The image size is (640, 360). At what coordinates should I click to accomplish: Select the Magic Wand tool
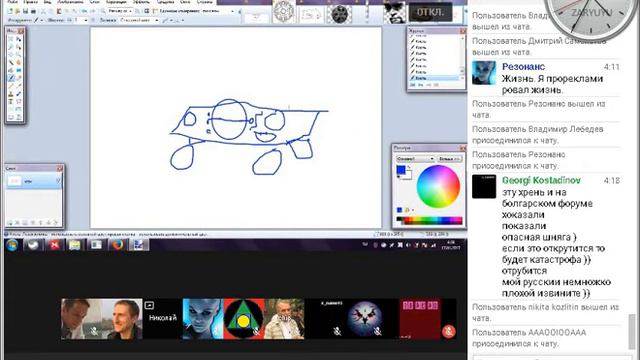tap(11, 62)
